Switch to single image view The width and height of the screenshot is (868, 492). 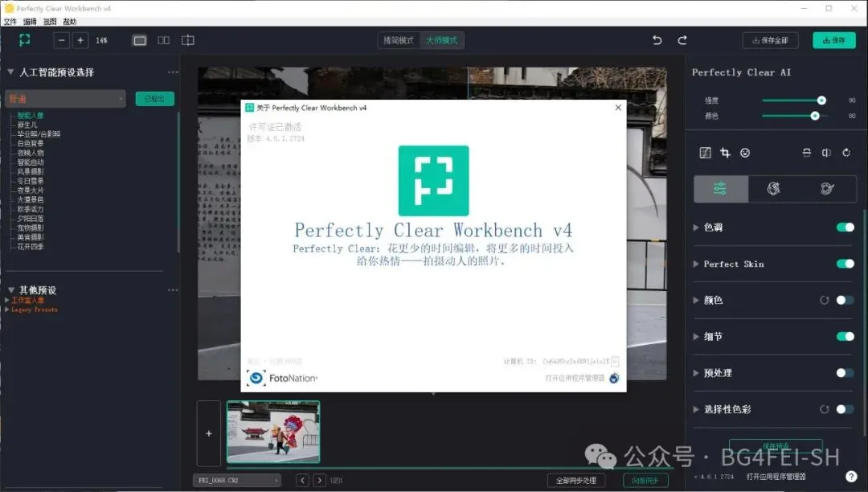pos(140,40)
